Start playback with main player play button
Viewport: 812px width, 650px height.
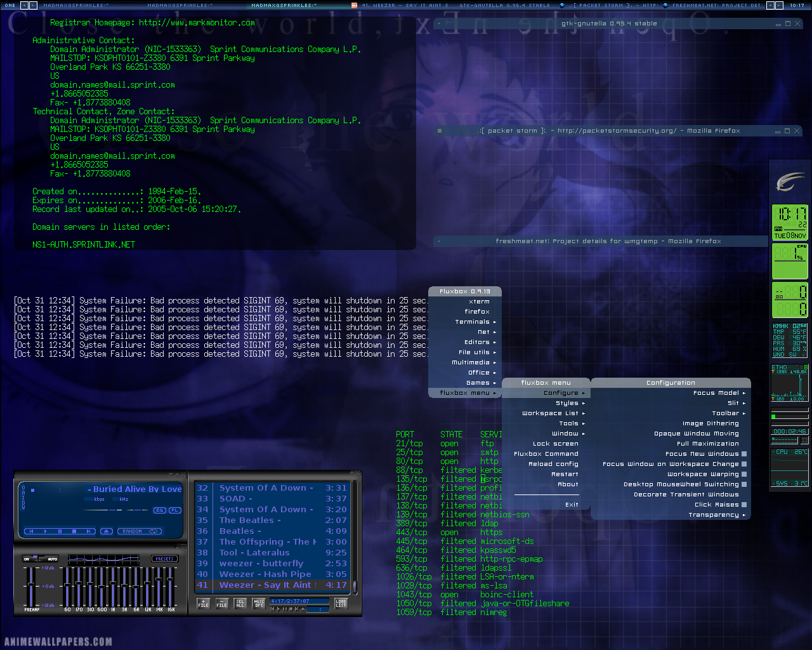[x=46, y=531]
